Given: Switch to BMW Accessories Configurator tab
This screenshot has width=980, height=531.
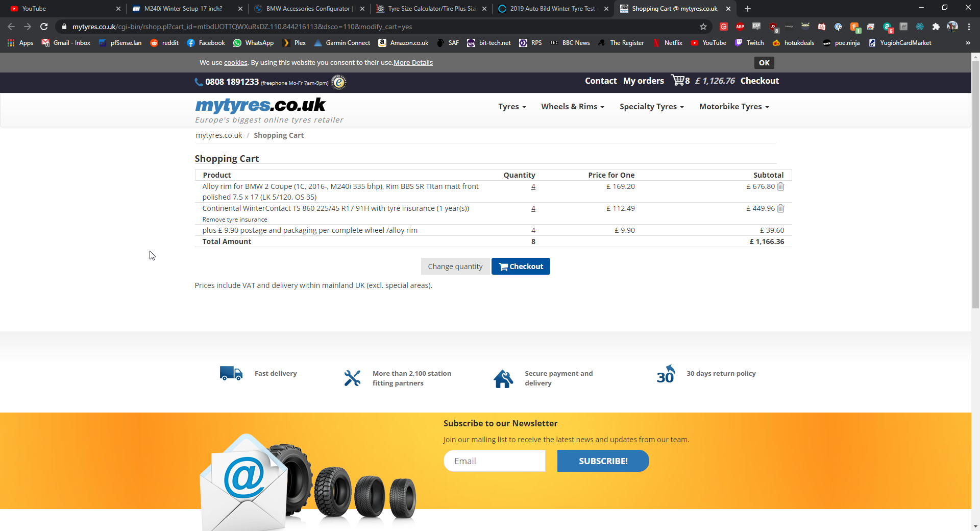Looking at the screenshot, I should 308,9.
